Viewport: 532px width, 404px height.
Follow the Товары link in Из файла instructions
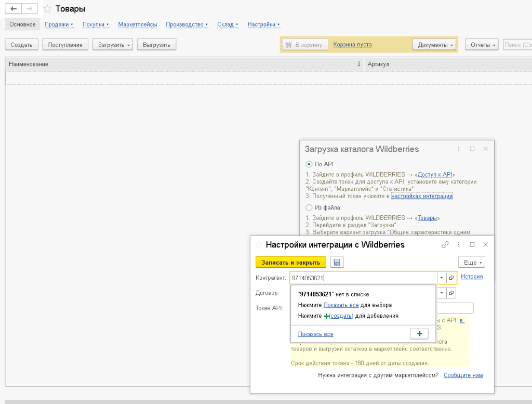(427, 218)
